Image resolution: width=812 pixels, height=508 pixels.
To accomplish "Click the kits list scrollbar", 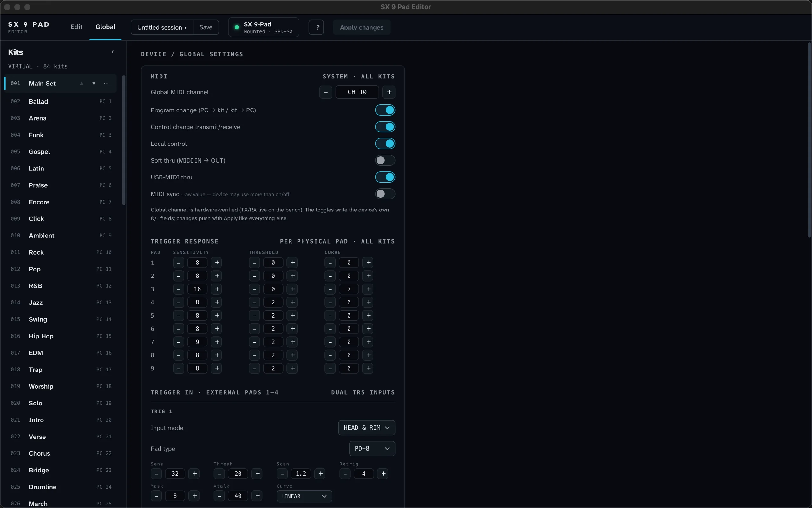I will [124, 140].
